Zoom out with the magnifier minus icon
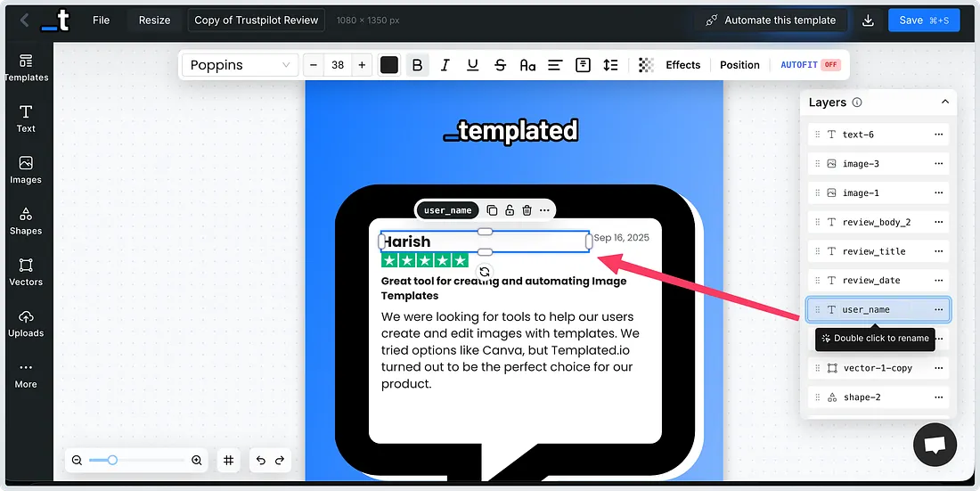Screen dimensions: 980x491 pos(77,461)
